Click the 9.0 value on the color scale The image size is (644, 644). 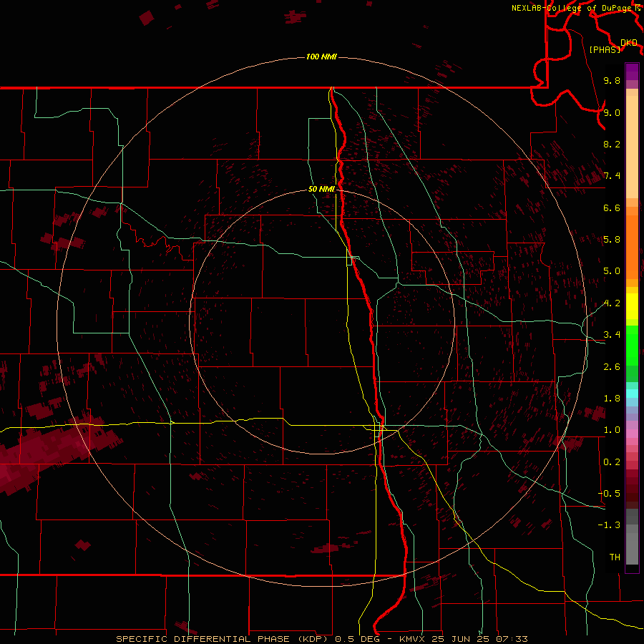click(x=612, y=112)
